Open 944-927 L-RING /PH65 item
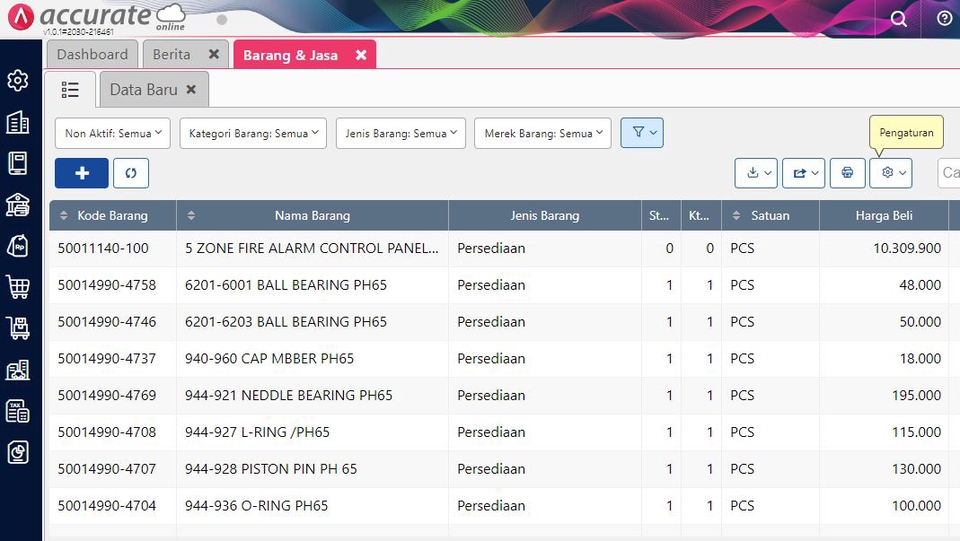The image size is (960, 541). [x=257, y=432]
